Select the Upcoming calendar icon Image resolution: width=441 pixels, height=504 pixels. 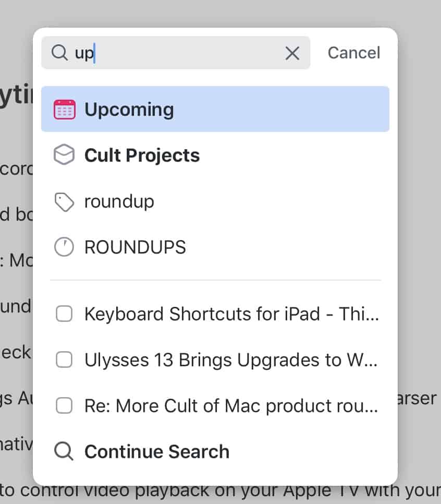(64, 109)
